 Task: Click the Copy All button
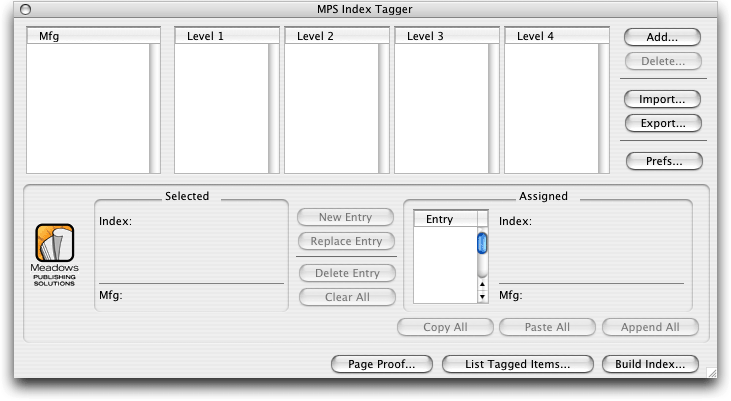445,327
